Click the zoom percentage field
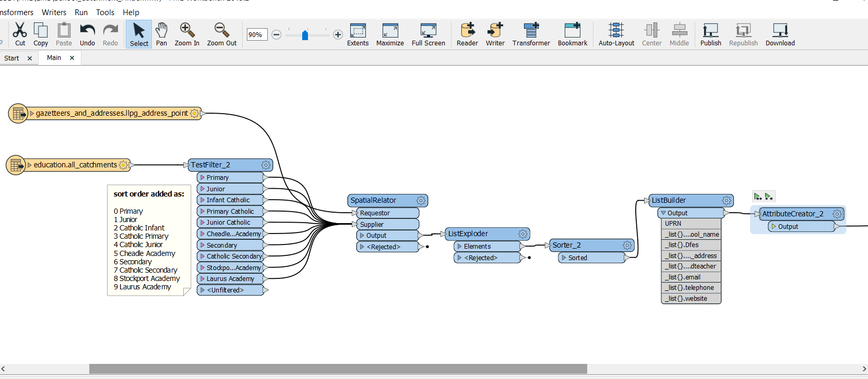 [257, 34]
